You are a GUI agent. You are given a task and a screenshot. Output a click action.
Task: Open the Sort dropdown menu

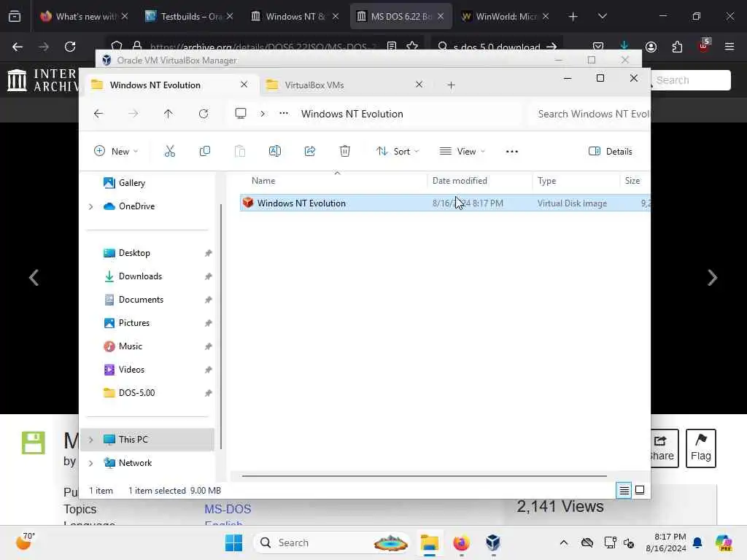coord(398,152)
